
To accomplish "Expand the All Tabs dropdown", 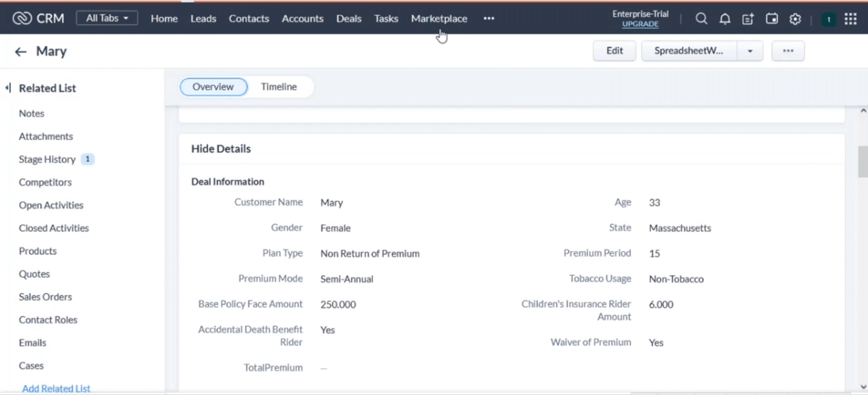I will pyautogui.click(x=107, y=18).
